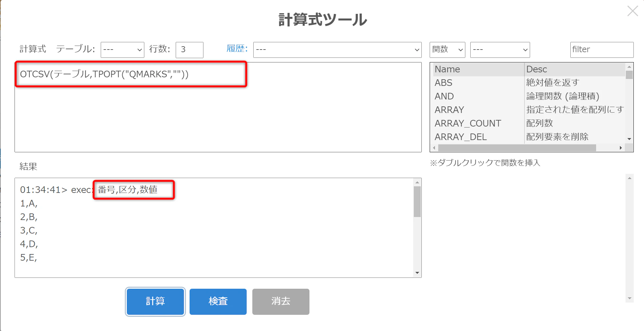Click the result line "5,E,"
644x331 pixels.
28,258
